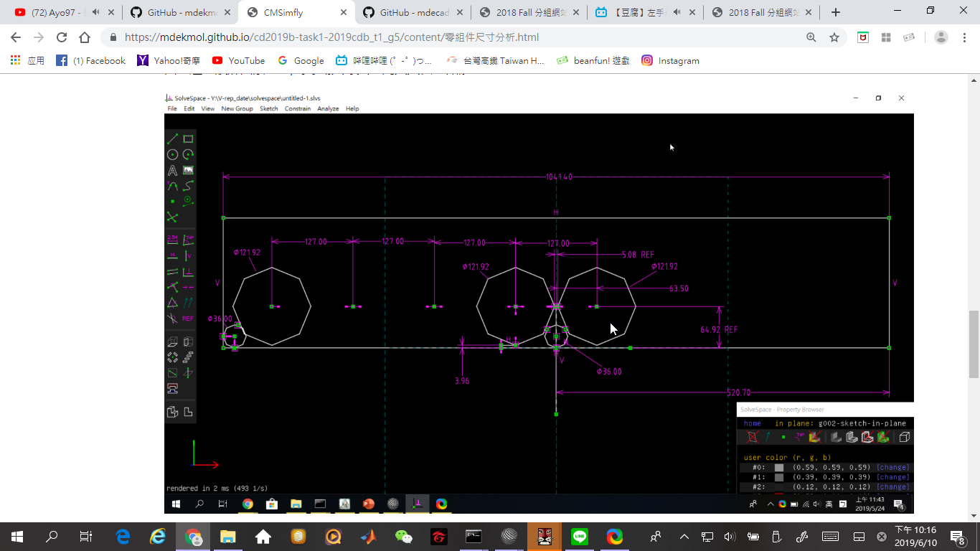Click user color #1 gray swatch
This screenshot has width=980, height=551.
tap(779, 477)
